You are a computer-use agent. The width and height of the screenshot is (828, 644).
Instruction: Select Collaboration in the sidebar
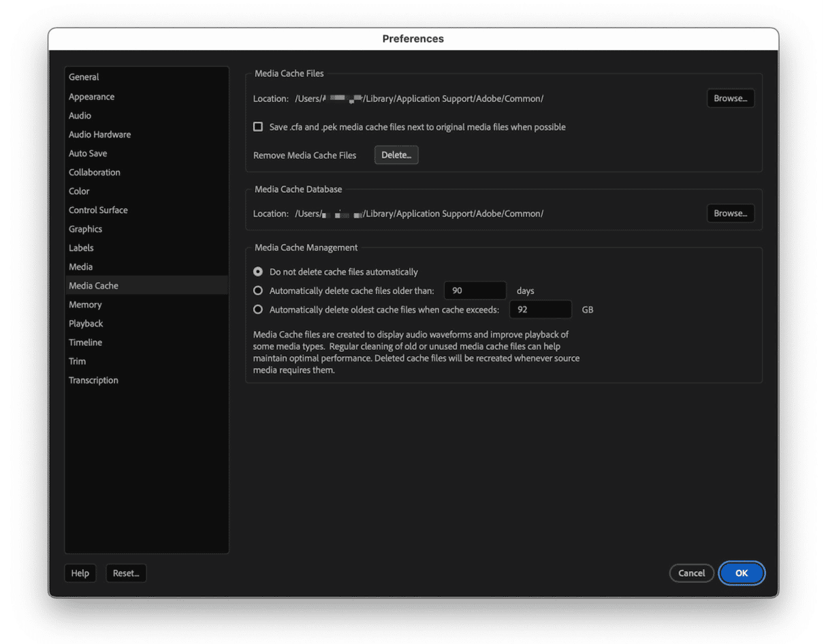[x=95, y=172]
